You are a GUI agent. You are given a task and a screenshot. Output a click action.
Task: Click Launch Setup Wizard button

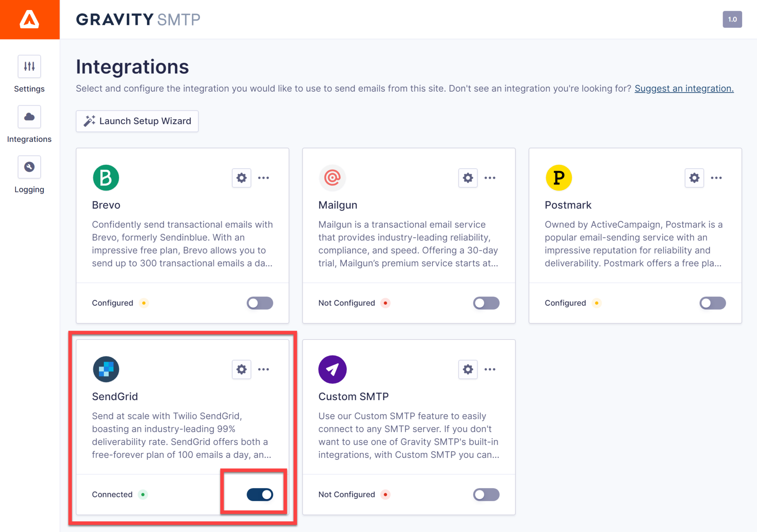click(x=137, y=121)
